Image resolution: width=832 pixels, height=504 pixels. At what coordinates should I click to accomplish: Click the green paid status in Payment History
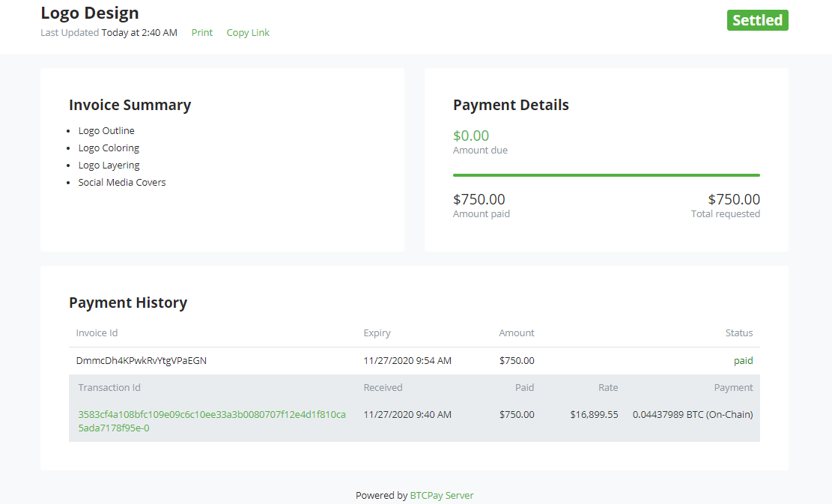pos(744,360)
